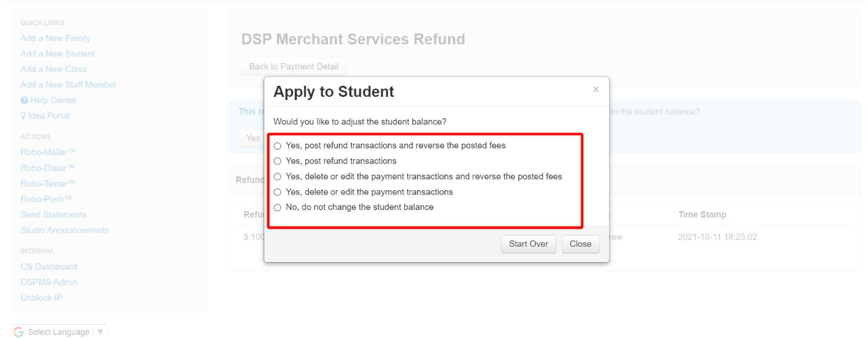Screen dimensions: 868x338
Task: Open Add a New Family link
Action: [x=55, y=39]
